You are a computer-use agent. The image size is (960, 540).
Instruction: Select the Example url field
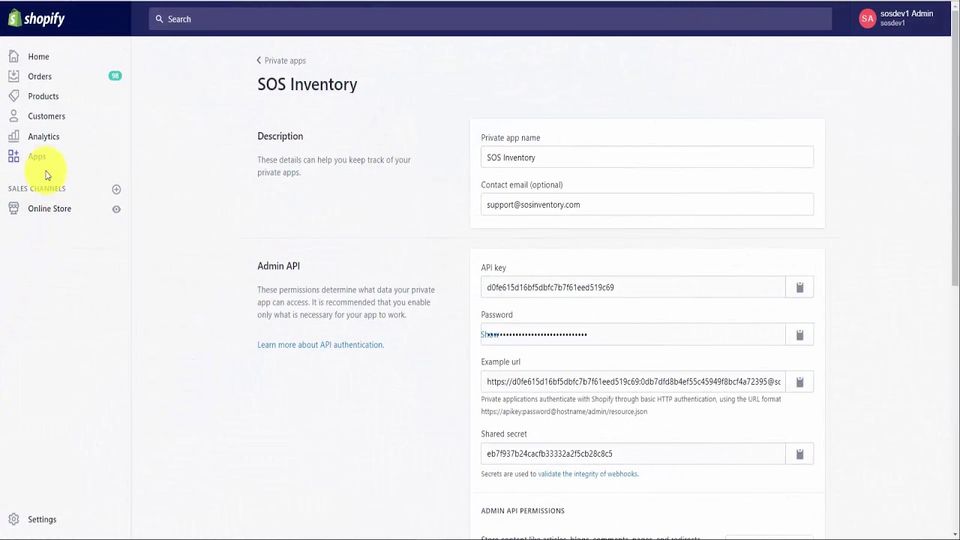(633, 382)
